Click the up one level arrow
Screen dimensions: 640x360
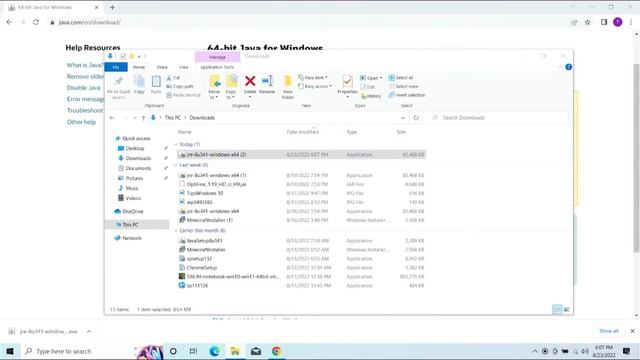tap(143, 118)
